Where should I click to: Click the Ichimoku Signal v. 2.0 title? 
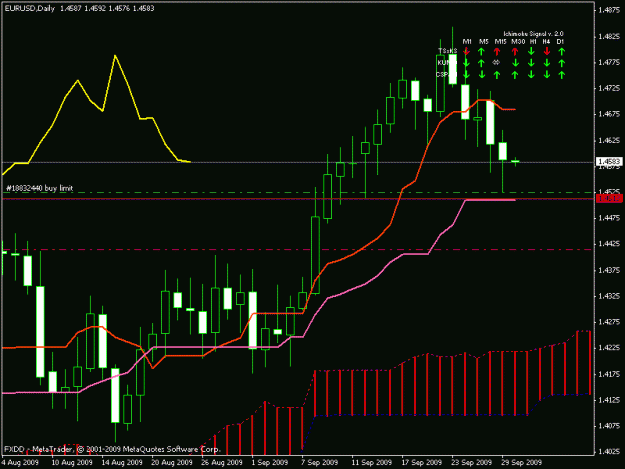pyautogui.click(x=533, y=34)
